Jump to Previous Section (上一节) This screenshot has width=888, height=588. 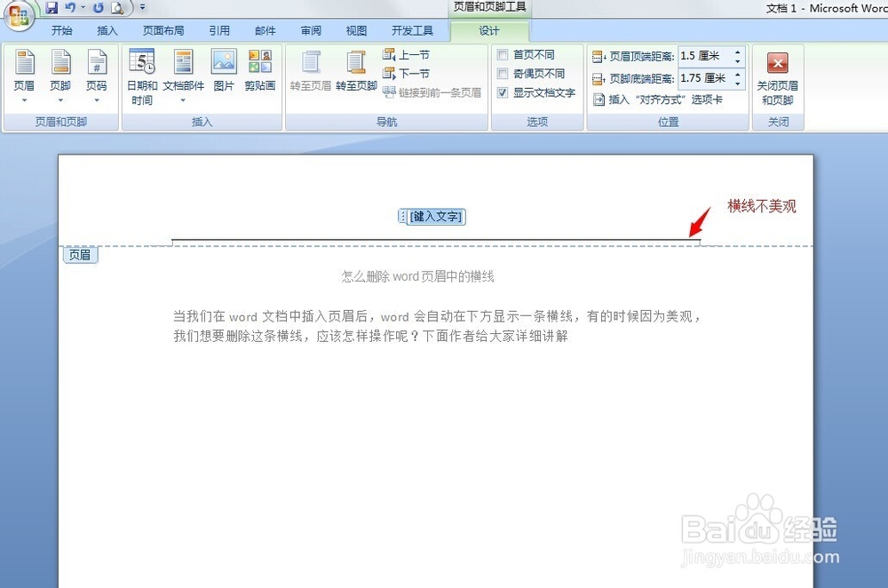click(x=409, y=54)
